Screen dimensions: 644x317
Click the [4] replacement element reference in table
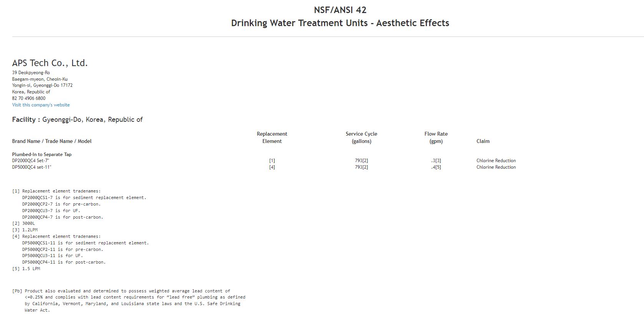tap(272, 167)
